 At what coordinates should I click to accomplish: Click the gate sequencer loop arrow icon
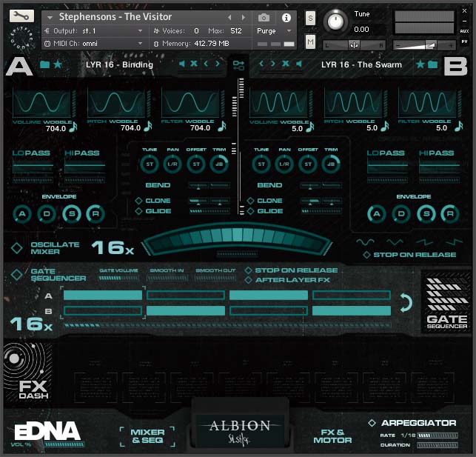click(x=406, y=303)
